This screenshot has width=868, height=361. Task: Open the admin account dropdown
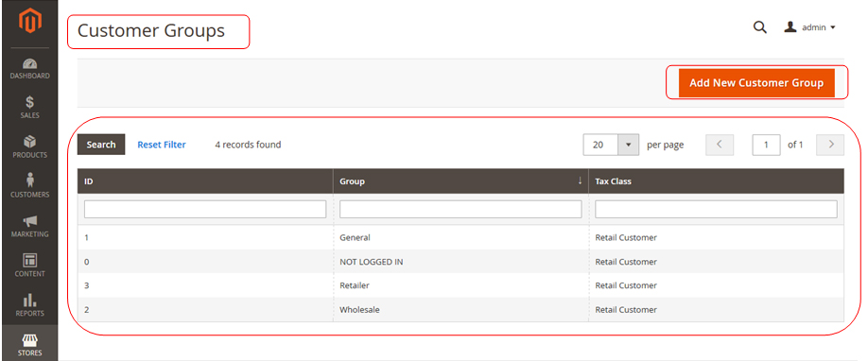tap(809, 27)
